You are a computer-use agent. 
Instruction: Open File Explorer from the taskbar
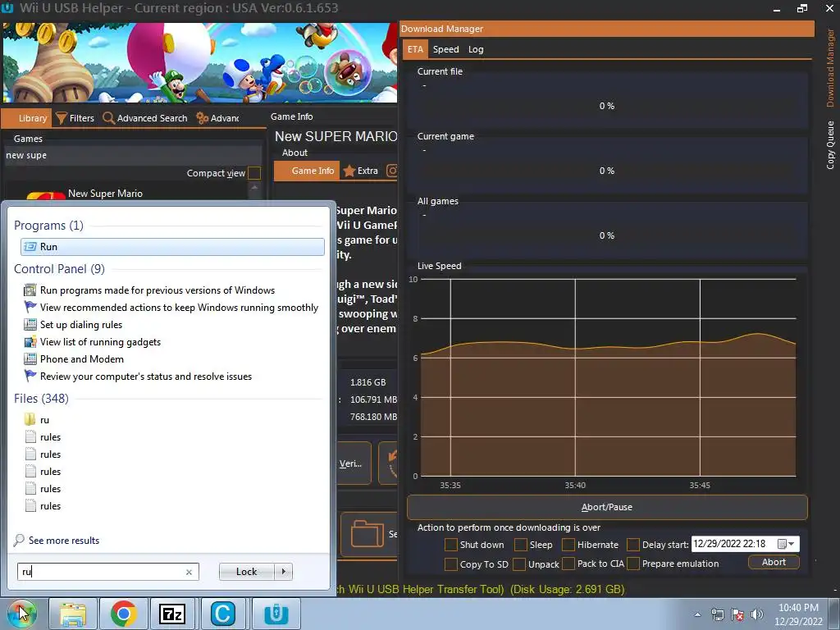[x=73, y=614]
